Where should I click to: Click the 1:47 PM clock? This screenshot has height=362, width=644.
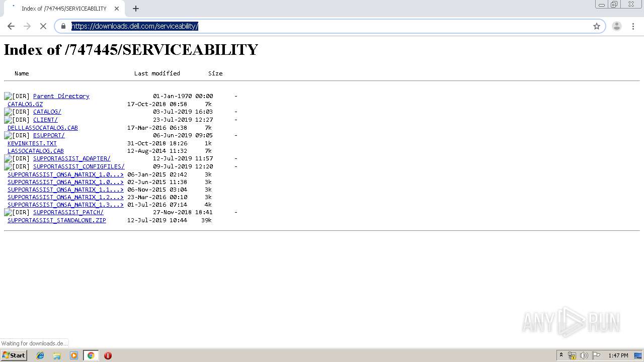[618, 355]
